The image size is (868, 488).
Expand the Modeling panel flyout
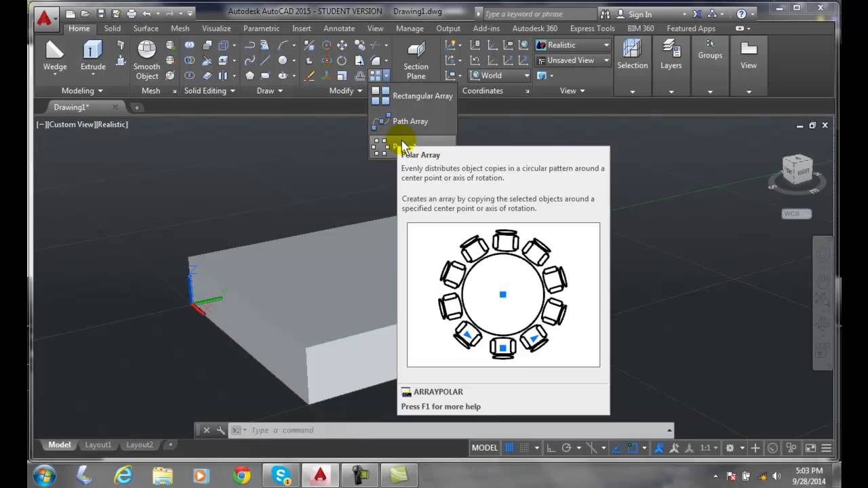(x=82, y=91)
